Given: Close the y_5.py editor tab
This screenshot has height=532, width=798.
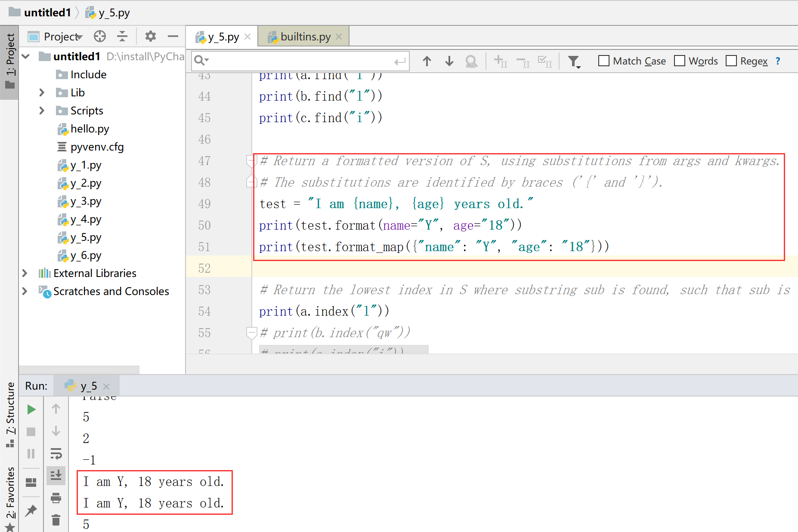Looking at the screenshot, I should click(247, 37).
